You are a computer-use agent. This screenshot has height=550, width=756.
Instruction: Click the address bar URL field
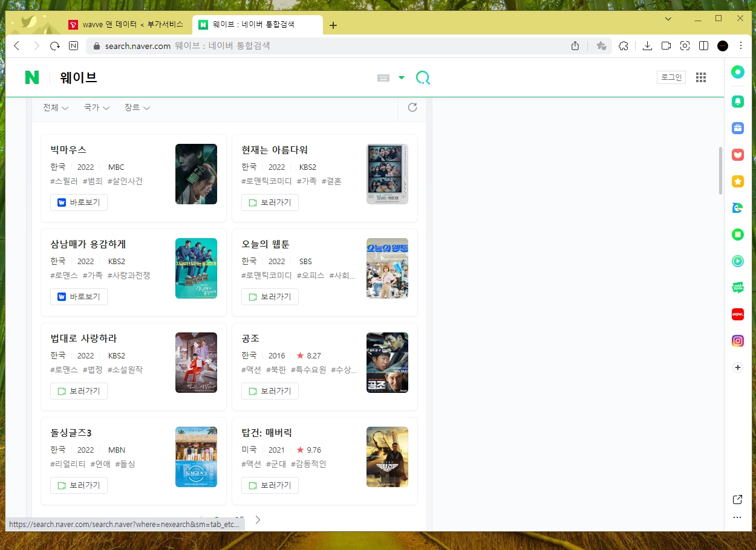coord(328,46)
